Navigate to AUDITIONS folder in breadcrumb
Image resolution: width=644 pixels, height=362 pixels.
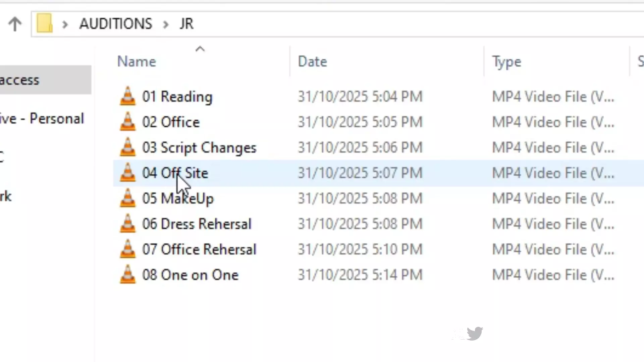click(116, 24)
